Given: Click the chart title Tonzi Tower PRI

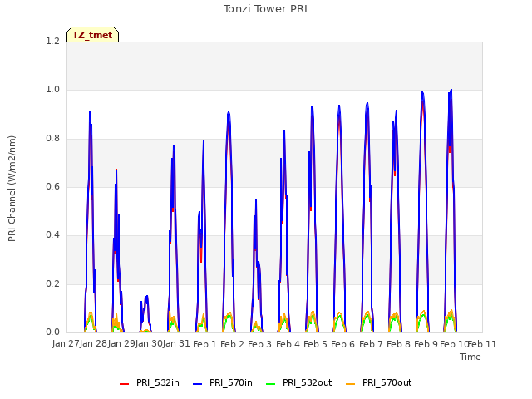Looking at the screenshot, I should (x=265, y=9).
